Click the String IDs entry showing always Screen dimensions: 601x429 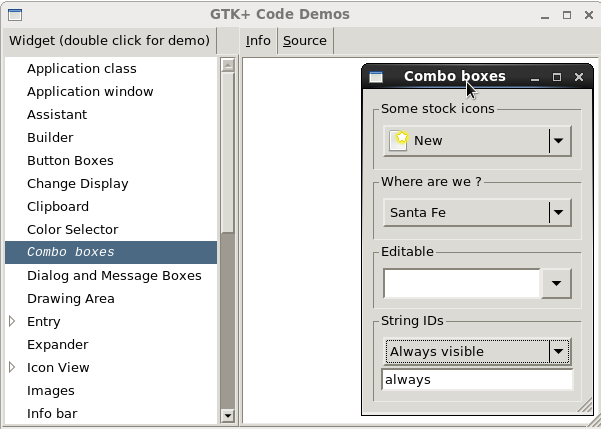[x=476, y=380]
